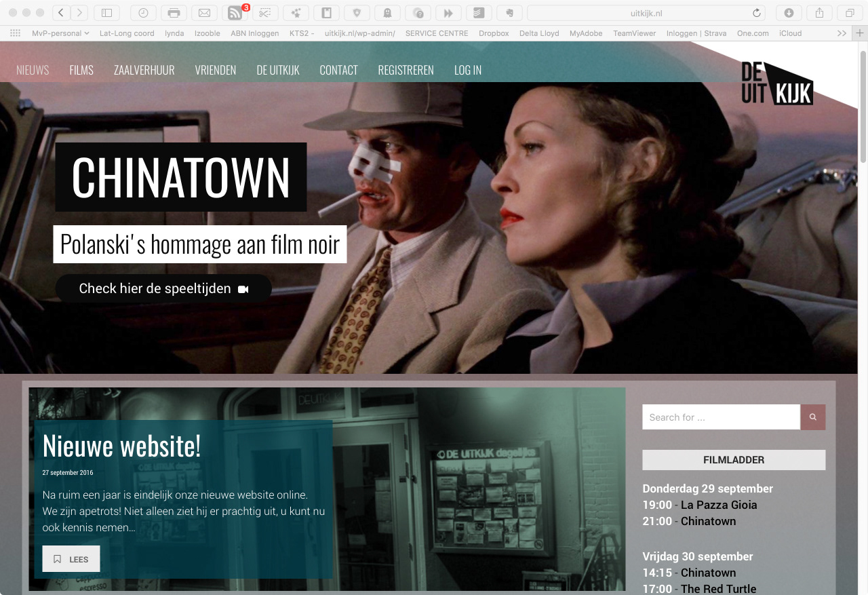
Task: Click the Search for ... field
Action: click(722, 417)
